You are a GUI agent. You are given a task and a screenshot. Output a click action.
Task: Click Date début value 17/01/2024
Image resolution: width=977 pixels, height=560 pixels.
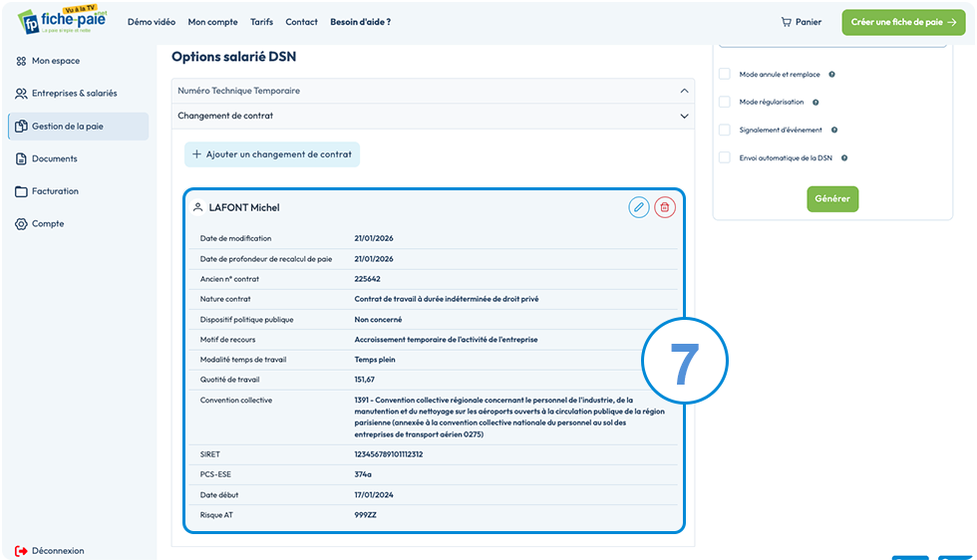pyautogui.click(x=374, y=494)
